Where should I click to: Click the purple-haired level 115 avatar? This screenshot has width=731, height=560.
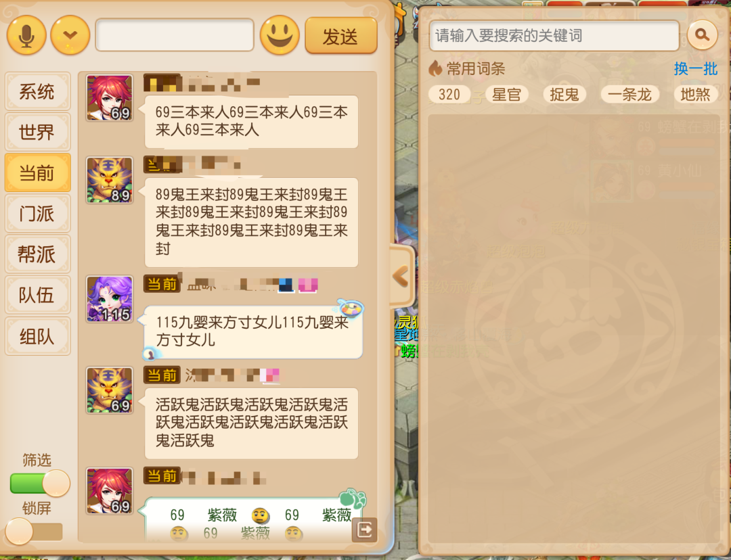[110, 299]
